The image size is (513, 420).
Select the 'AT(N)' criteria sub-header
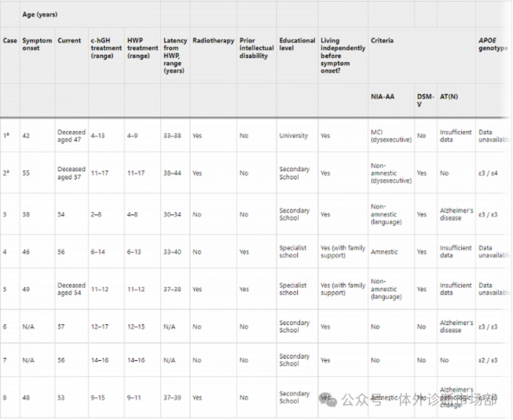[449, 97]
